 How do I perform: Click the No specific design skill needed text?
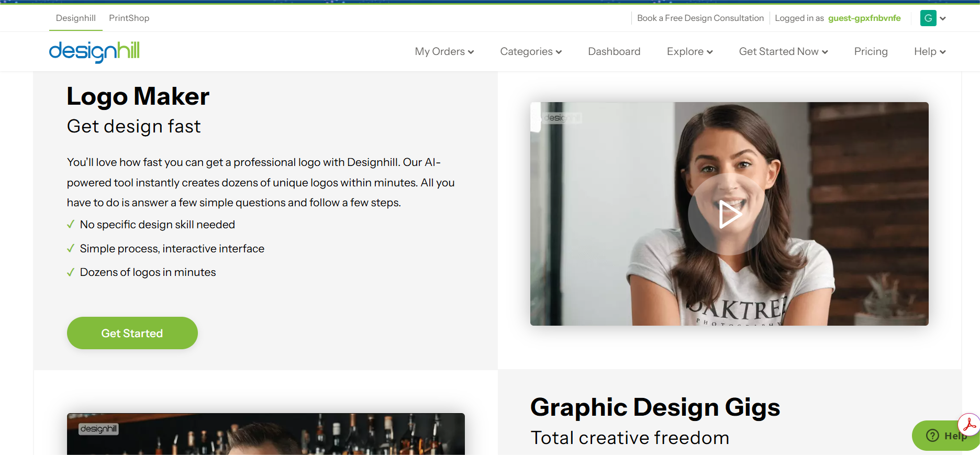158,225
